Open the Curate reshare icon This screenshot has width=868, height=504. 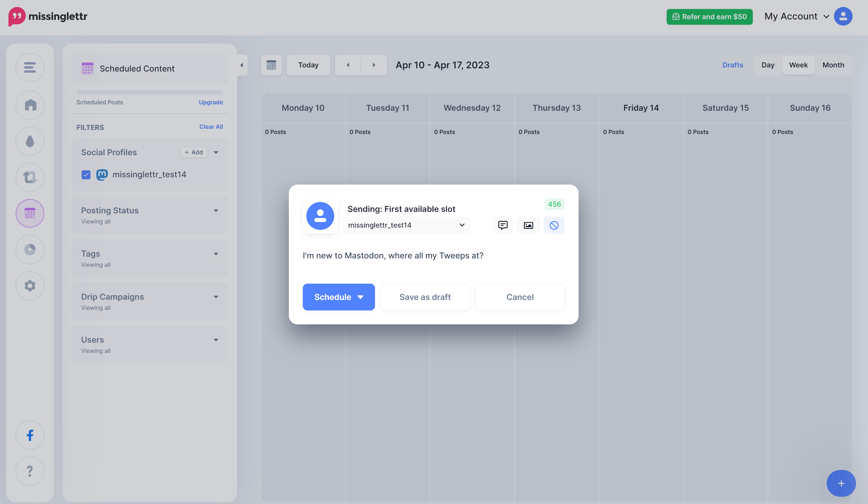(30, 177)
